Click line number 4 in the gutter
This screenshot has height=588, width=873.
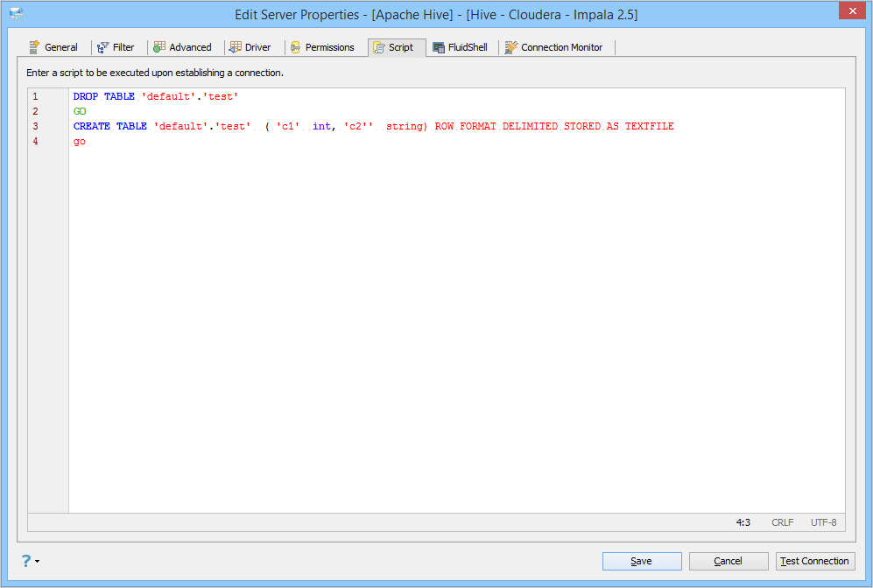pyautogui.click(x=35, y=141)
